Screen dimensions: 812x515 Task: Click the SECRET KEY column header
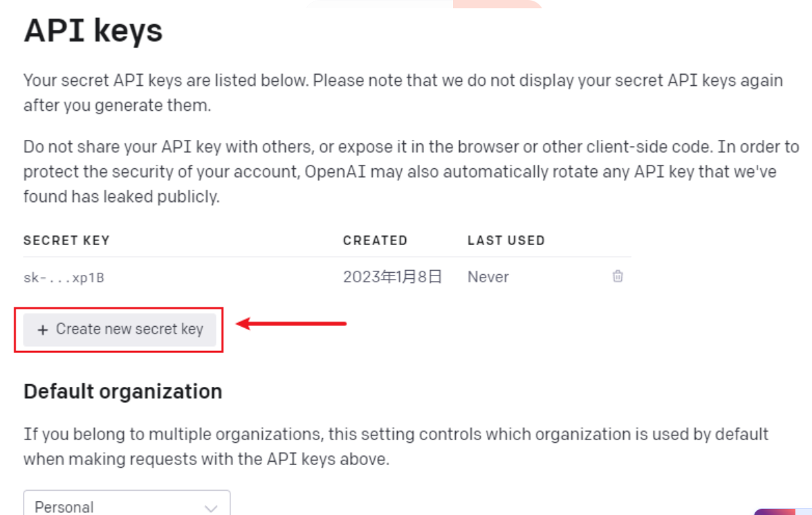tap(66, 240)
